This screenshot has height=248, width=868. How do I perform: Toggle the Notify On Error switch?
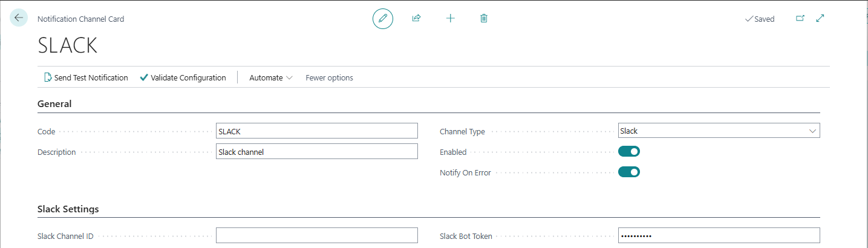[629, 172]
